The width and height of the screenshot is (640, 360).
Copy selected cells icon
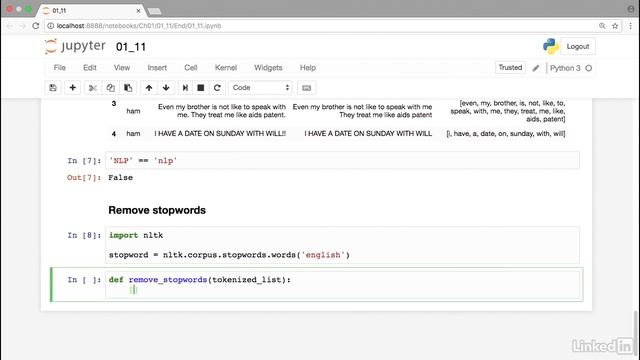pos(110,88)
